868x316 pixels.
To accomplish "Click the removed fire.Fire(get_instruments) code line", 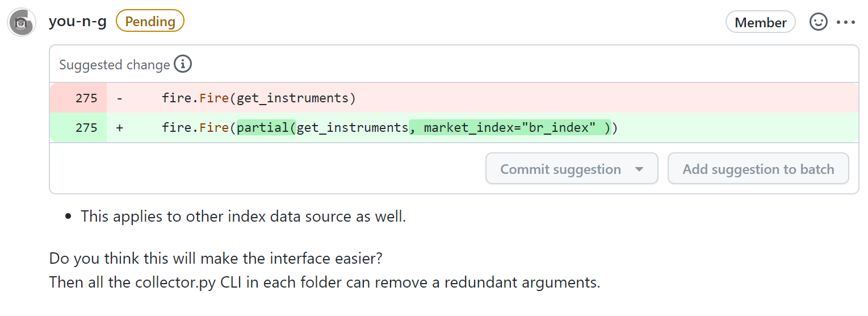I will [x=258, y=98].
